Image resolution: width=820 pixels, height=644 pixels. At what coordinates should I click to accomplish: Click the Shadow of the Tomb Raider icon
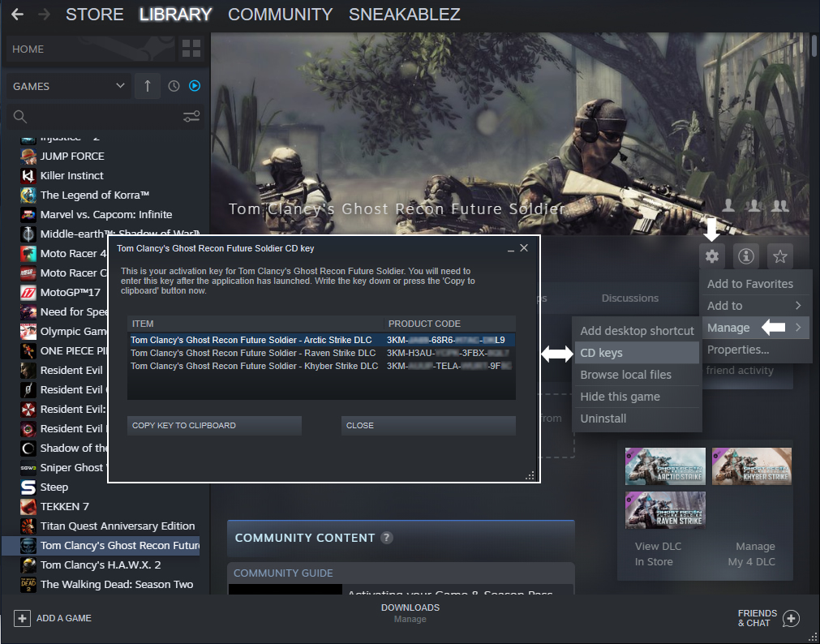click(28, 448)
